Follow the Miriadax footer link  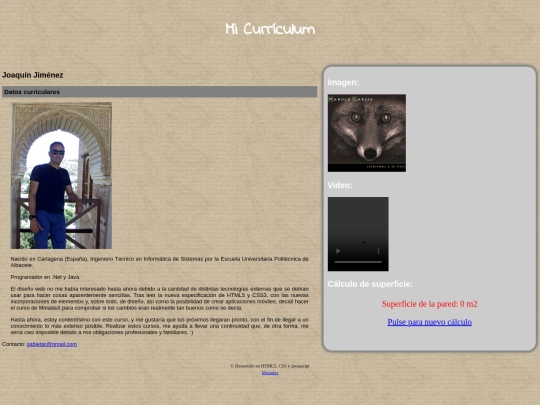tap(270, 373)
